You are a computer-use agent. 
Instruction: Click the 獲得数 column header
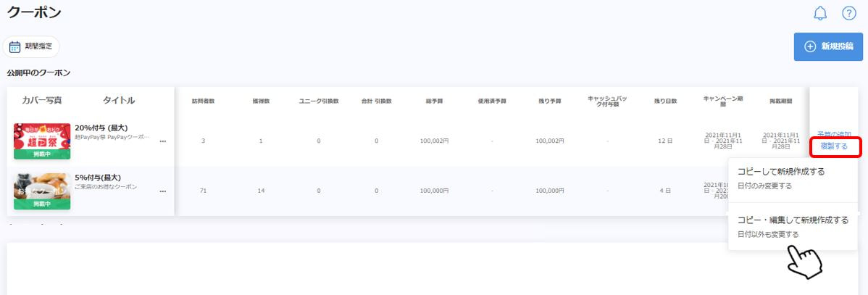tap(261, 101)
